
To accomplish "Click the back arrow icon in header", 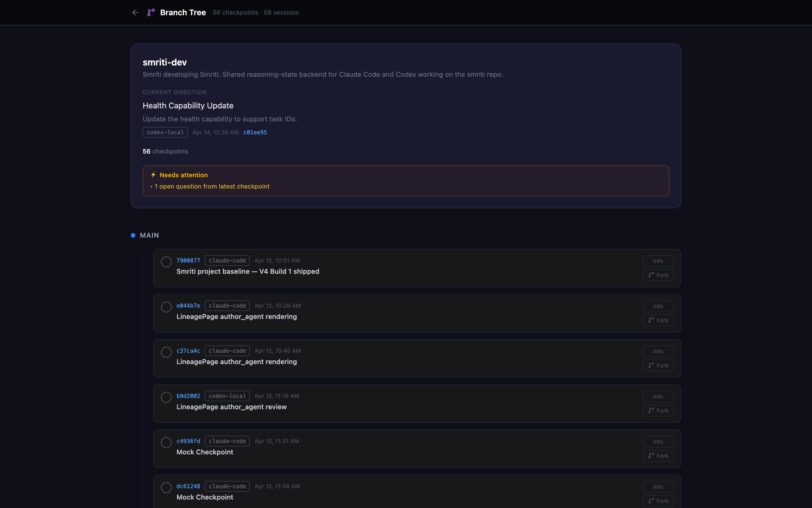I will 135,12.
